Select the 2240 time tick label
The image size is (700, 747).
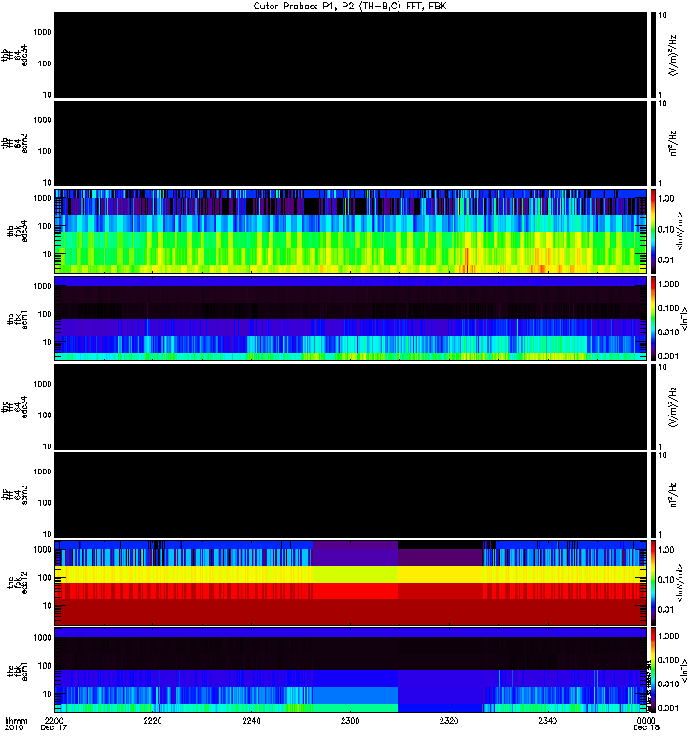point(251,720)
